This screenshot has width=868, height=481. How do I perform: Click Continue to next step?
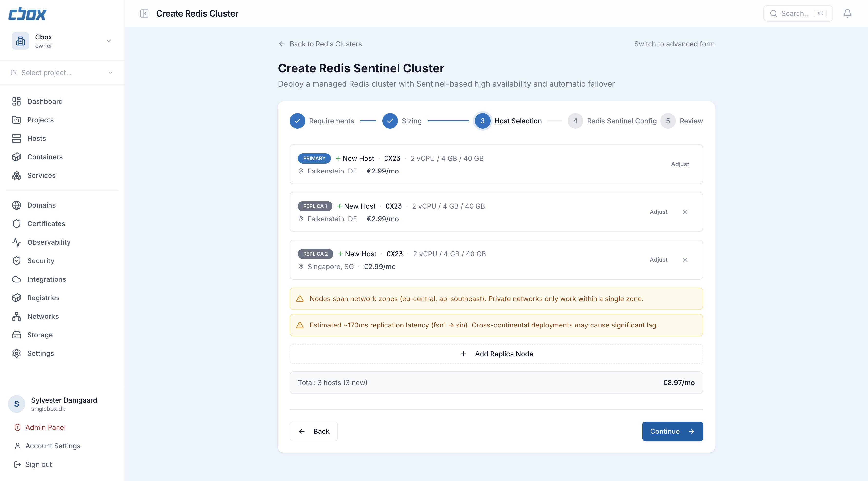tap(672, 431)
